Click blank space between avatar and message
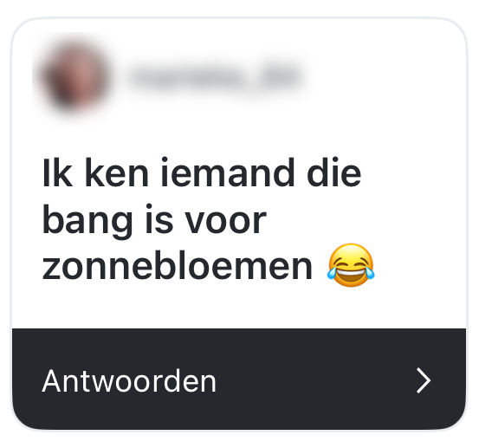The image size is (479, 448). [238, 134]
